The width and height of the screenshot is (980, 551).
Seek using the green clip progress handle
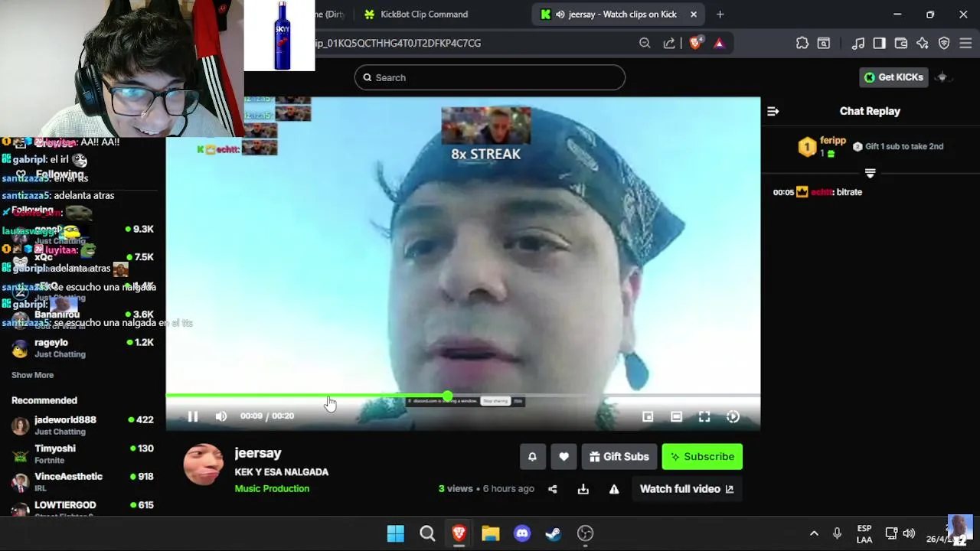click(x=447, y=396)
